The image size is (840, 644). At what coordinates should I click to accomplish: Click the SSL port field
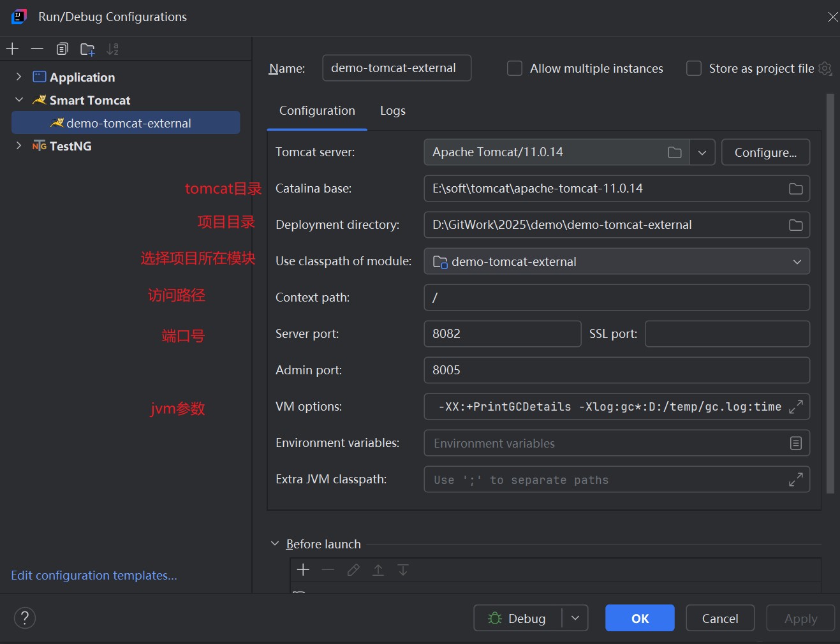[727, 334]
